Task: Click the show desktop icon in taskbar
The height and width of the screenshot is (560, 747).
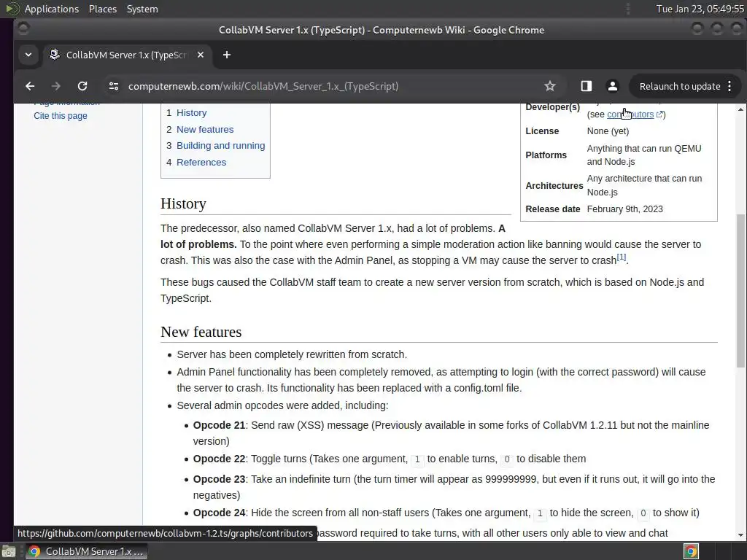Action: point(9,551)
